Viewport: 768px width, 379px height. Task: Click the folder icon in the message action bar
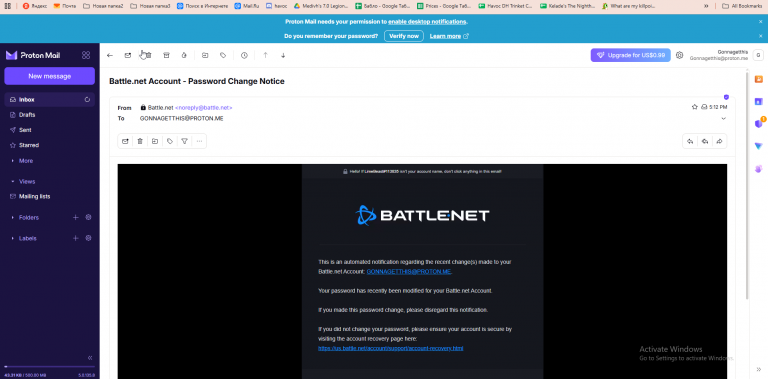tap(155, 141)
